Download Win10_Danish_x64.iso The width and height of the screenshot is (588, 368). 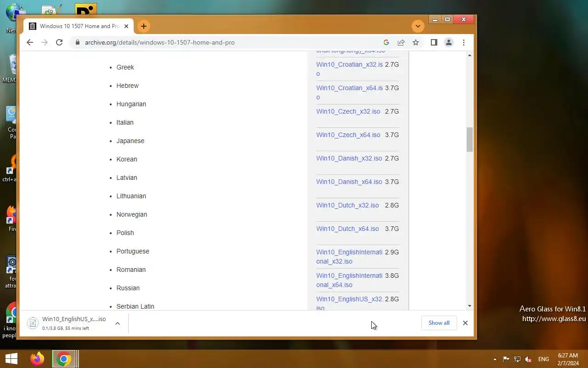coord(349,182)
